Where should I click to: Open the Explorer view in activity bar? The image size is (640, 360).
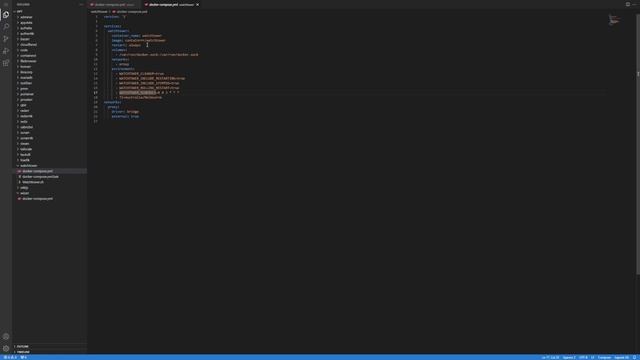[6, 15]
